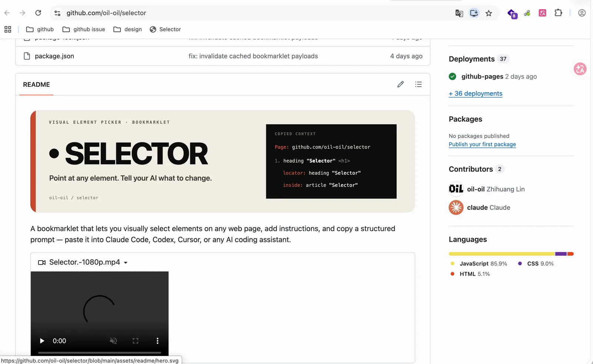
Task: Click the video camera icon beside Selector.-1080p.mp4
Action: [x=42, y=262]
